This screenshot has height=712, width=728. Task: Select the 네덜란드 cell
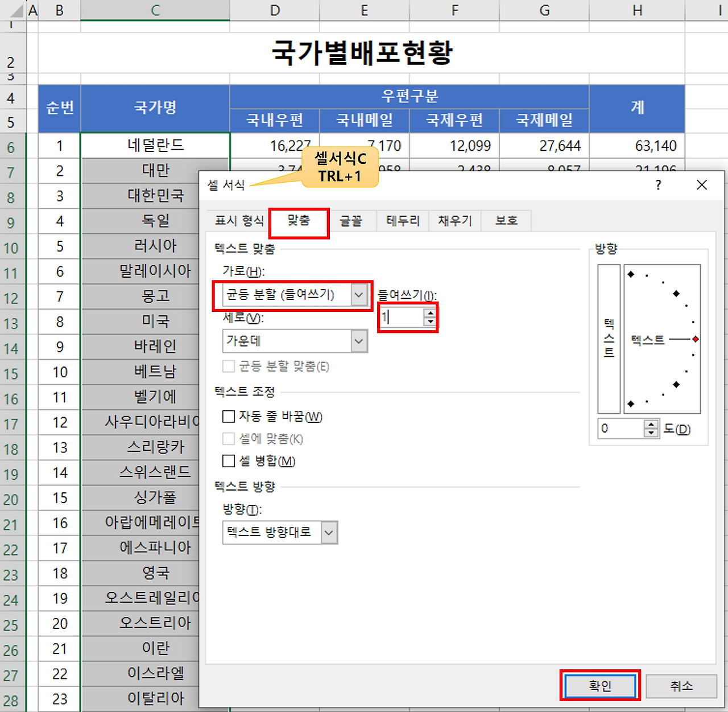tap(155, 146)
